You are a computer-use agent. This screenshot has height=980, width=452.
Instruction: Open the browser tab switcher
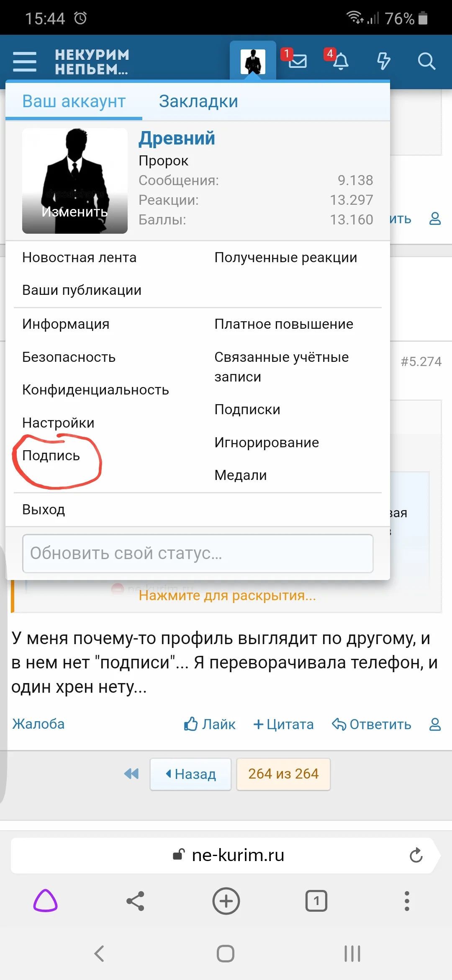[x=316, y=901]
